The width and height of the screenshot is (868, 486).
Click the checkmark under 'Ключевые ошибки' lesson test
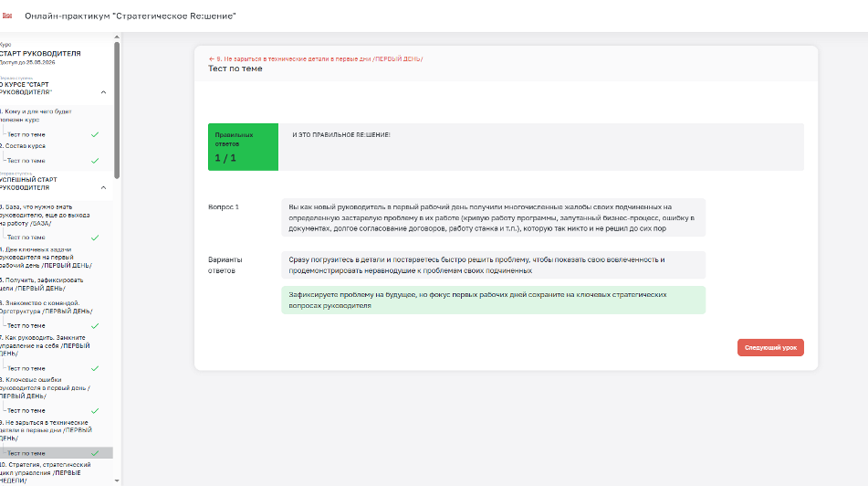pos(95,411)
